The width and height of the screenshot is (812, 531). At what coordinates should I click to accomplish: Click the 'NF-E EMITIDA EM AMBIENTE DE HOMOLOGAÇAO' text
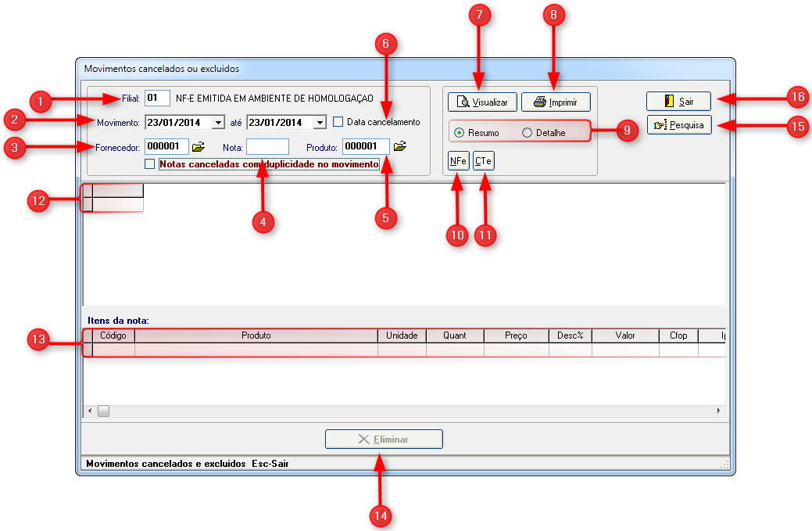coord(274,99)
